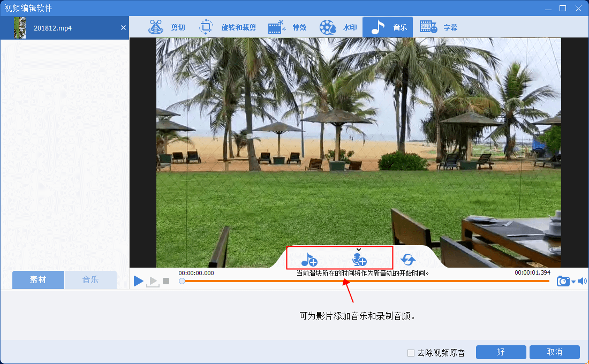Click the timeline slider handle at start

(x=182, y=281)
